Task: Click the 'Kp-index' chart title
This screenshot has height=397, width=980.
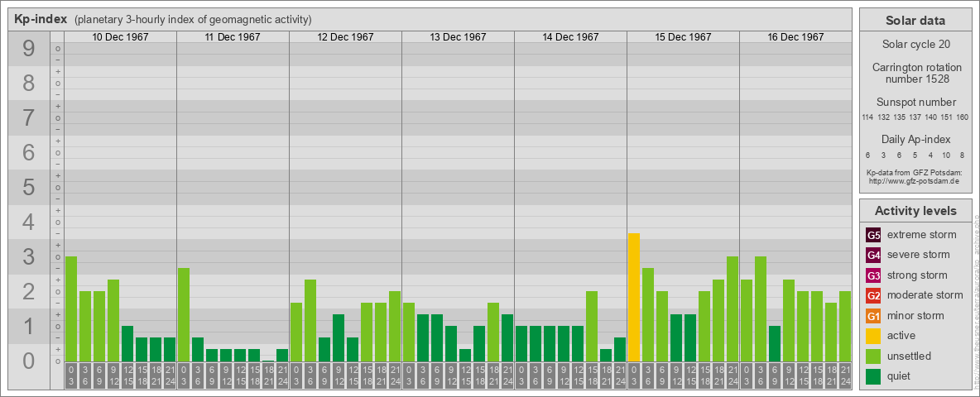Action: (x=41, y=19)
